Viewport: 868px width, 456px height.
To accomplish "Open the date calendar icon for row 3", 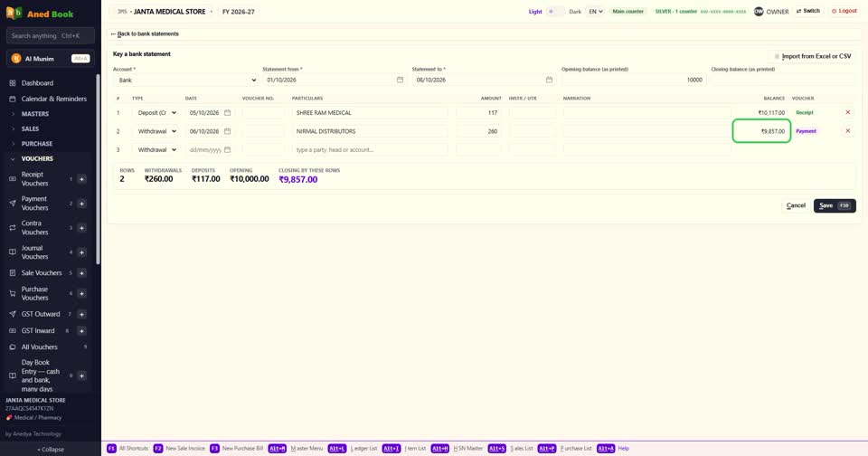I will [x=227, y=149].
